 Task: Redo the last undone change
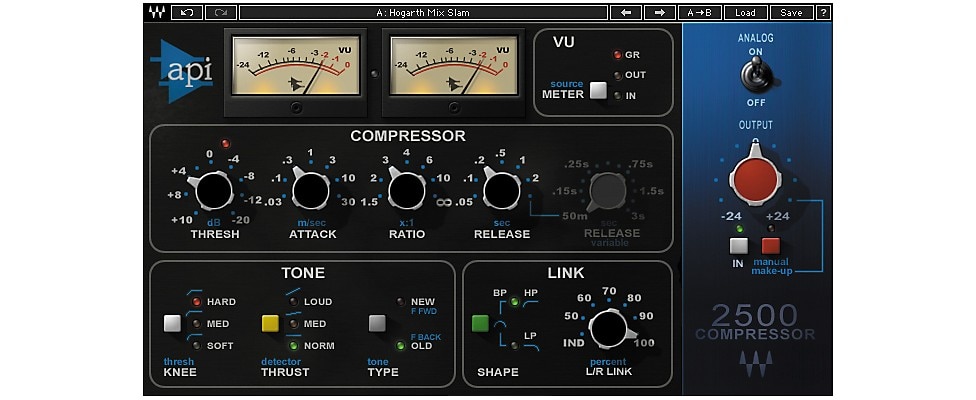pos(220,12)
